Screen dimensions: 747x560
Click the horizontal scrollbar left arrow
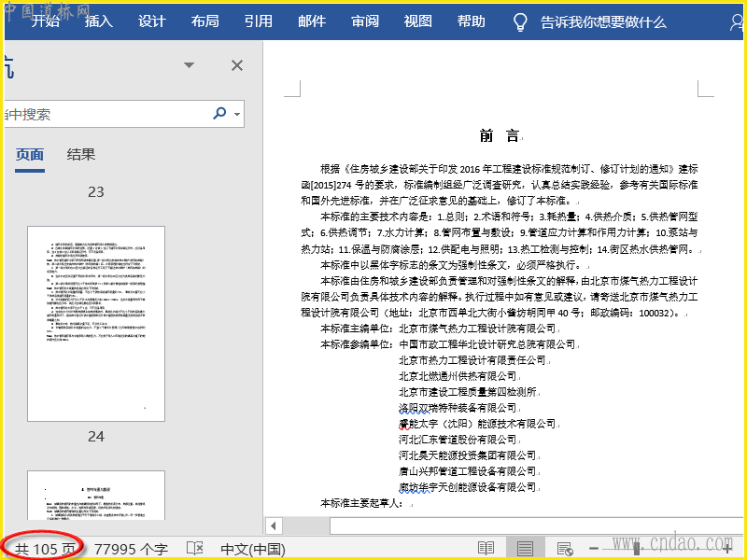[274, 526]
